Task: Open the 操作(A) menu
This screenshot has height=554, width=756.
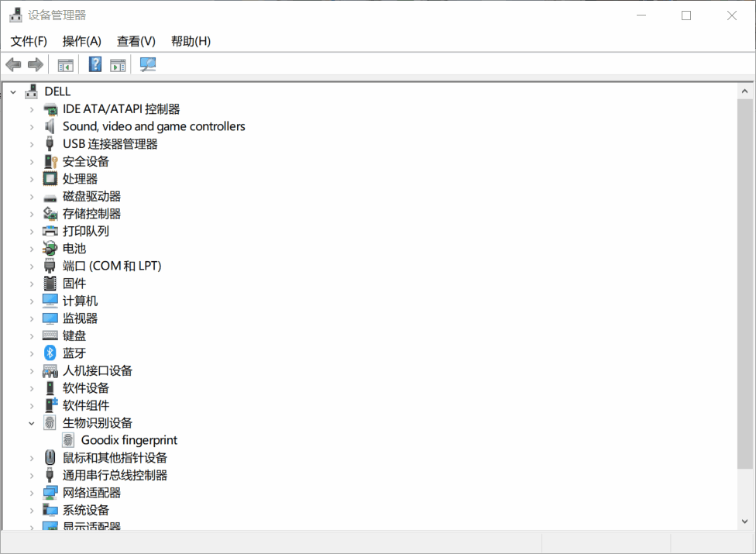Action: (x=82, y=41)
